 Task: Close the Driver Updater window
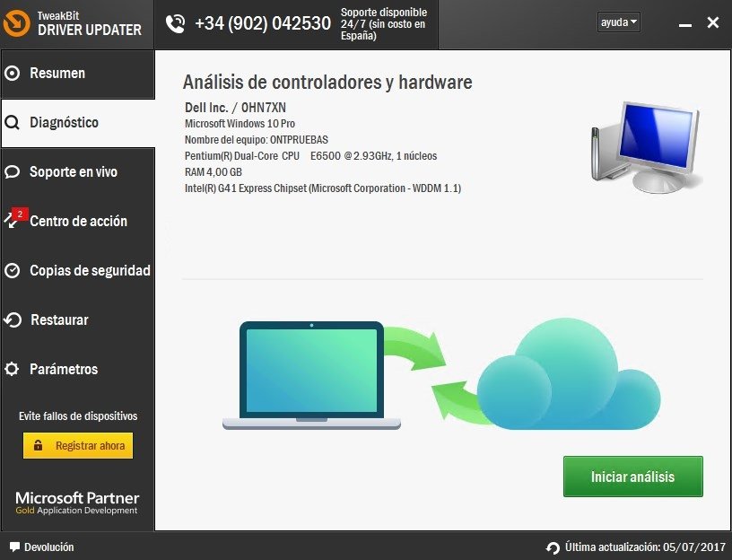pyautogui.click(x=713, y=22)
